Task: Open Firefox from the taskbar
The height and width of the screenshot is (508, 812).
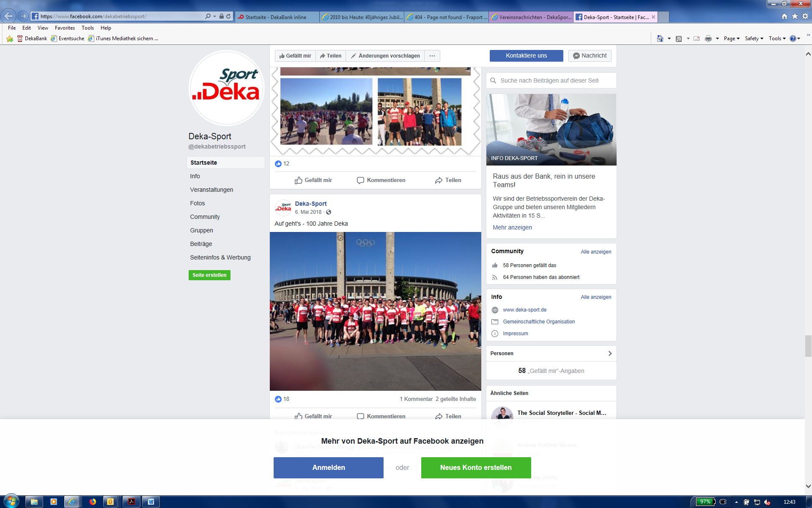Action: click(93, 502)
